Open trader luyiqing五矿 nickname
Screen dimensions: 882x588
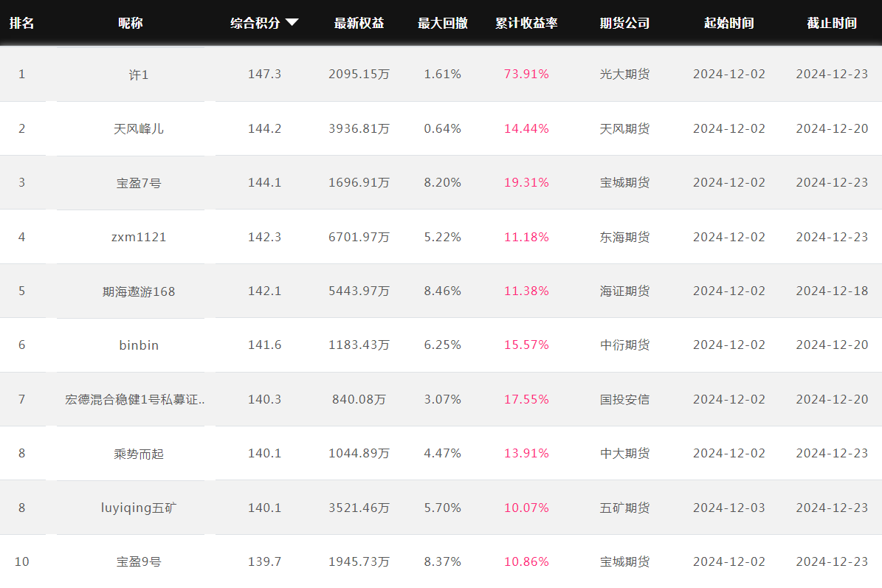click(138, 508)
